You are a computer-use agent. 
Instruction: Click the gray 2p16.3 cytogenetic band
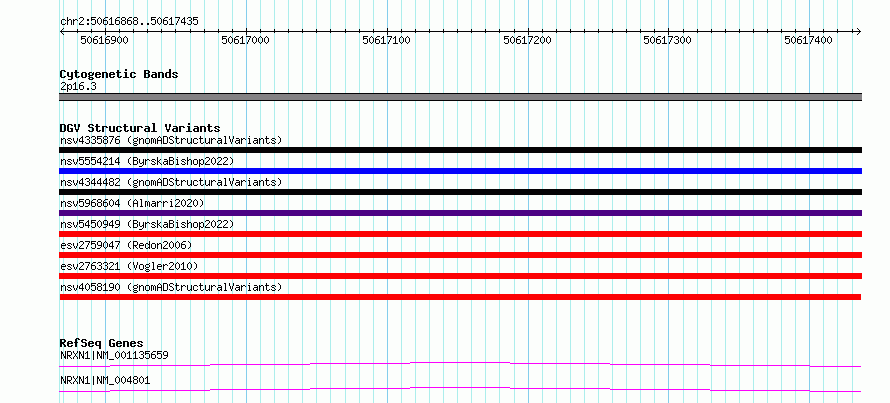[460, 97]
